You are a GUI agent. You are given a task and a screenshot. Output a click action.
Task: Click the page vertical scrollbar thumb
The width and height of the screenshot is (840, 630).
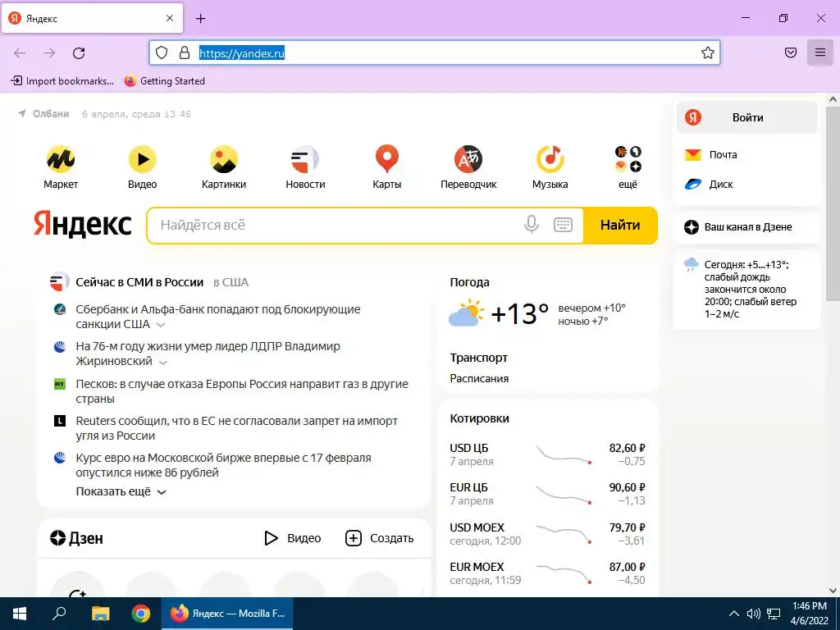833,203
